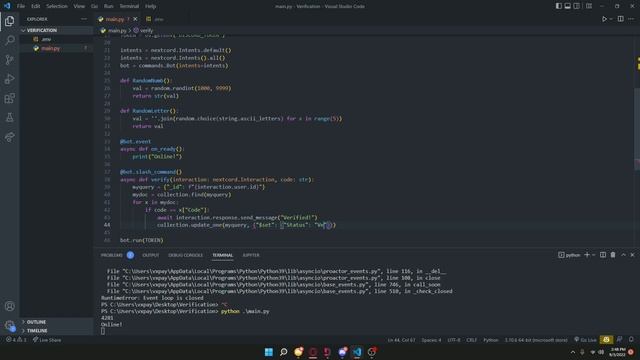Click the errors and warnings status indicator

click(x=16, y=340)
